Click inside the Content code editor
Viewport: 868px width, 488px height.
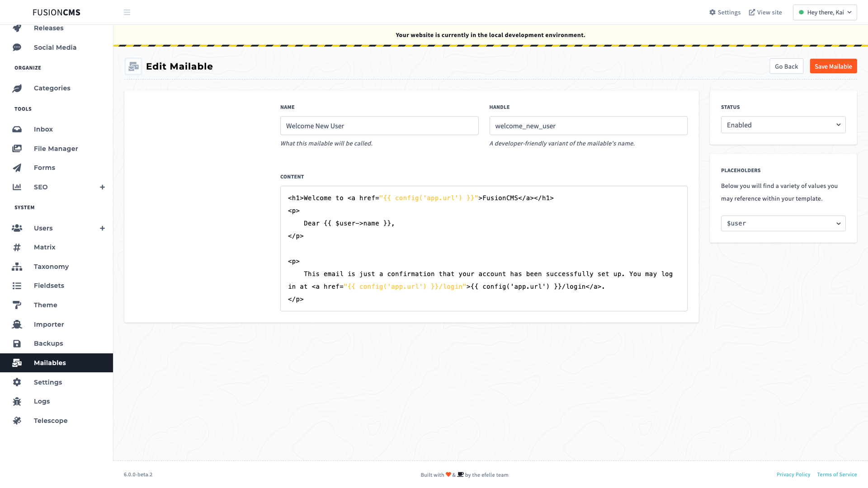click(484, 249)
